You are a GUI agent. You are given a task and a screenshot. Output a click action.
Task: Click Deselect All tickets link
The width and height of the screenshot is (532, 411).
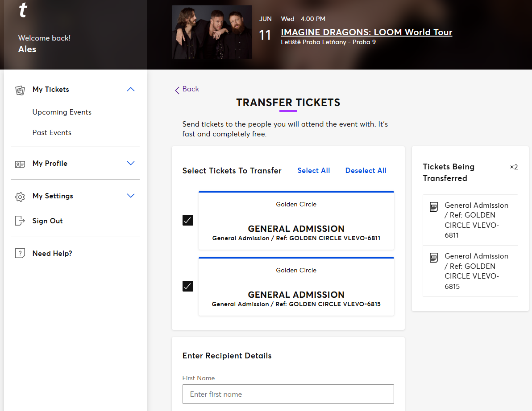tap(366, 170)
